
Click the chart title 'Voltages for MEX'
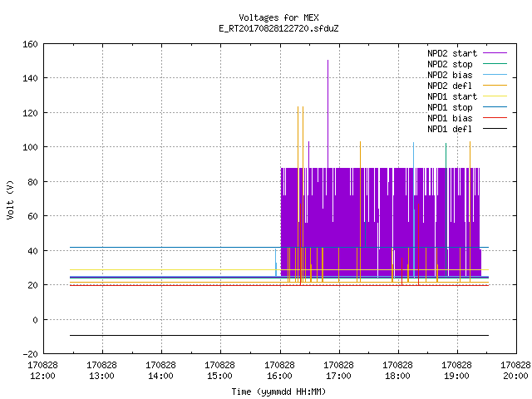pyautogui.click(x=278, y=17)
